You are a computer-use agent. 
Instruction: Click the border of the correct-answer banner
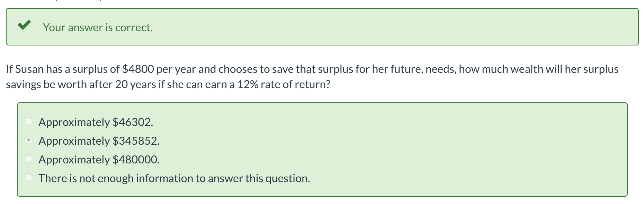(x=322, y=9)
